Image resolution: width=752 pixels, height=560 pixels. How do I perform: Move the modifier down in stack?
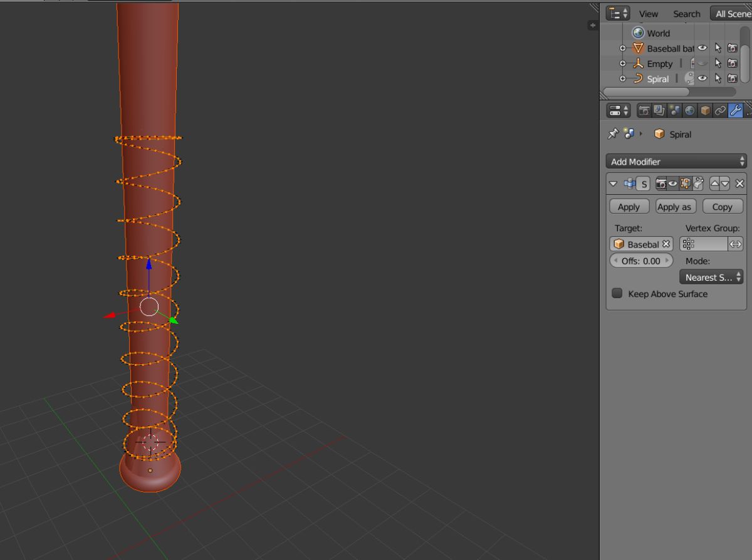pyautogui.click(x=725, y=184)
